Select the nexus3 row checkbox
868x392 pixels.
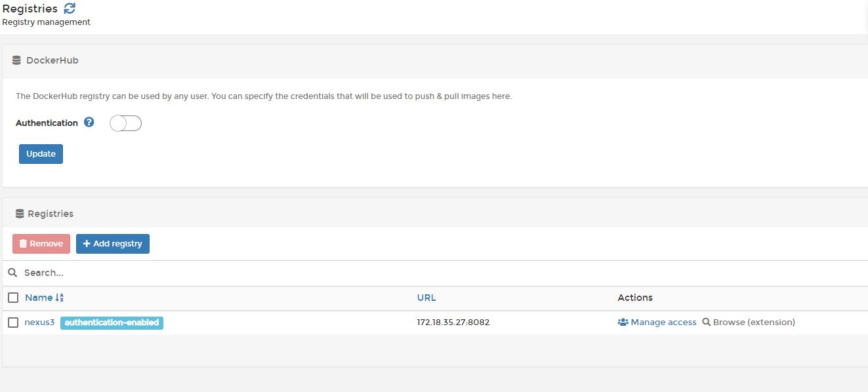point(13,323)
